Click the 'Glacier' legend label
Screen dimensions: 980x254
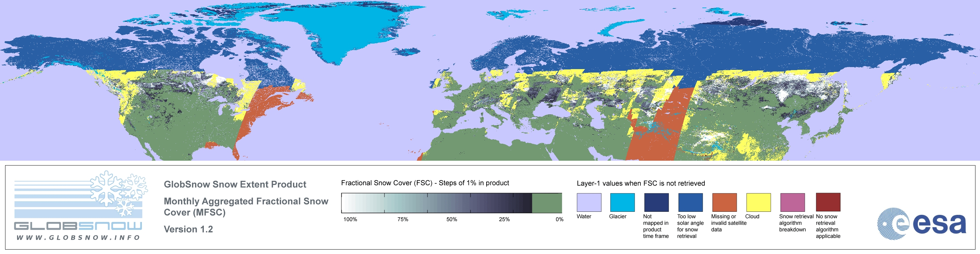coord(618,217)
